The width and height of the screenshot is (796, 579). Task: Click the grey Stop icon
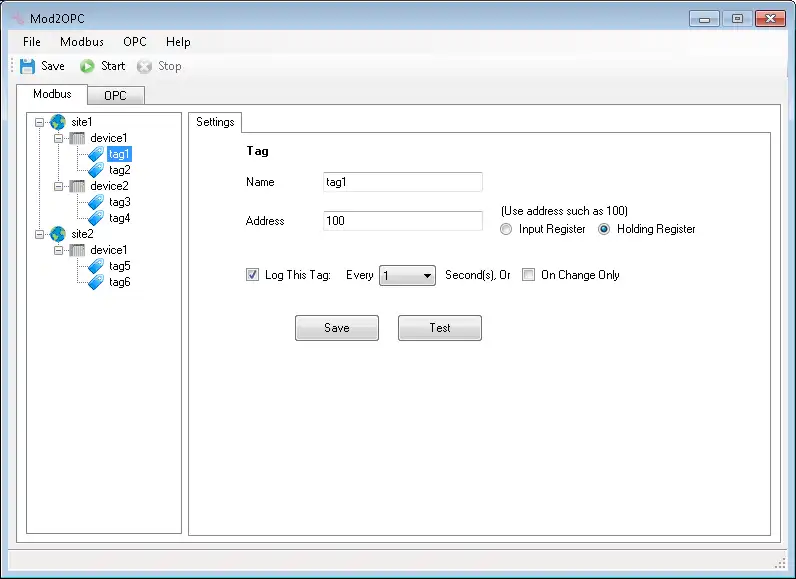coord(144,66)
